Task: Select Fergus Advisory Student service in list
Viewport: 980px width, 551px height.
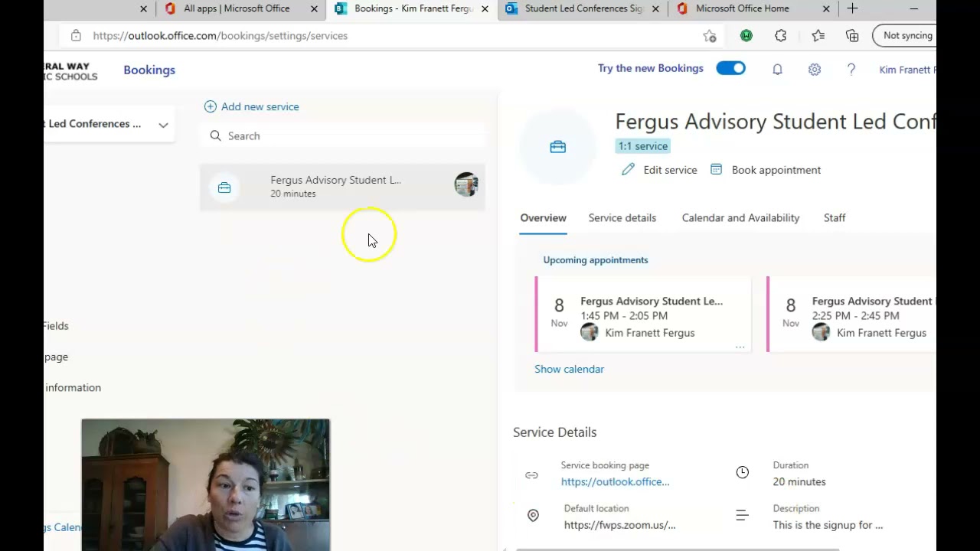Action: [342, 186]
